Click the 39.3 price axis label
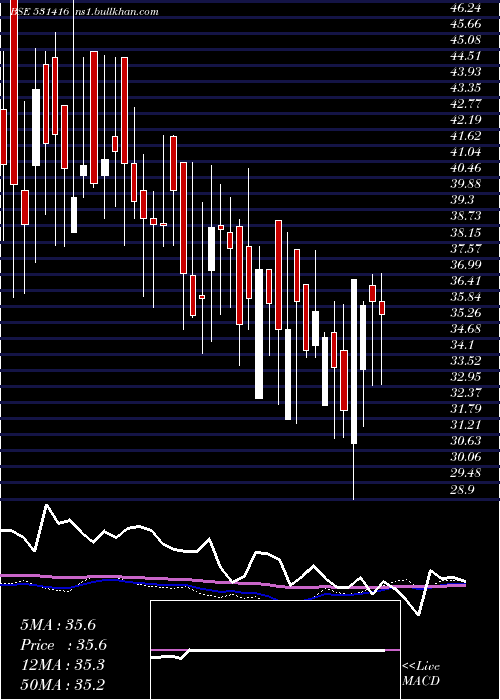The image size is (500, 700). click(462, 200)
